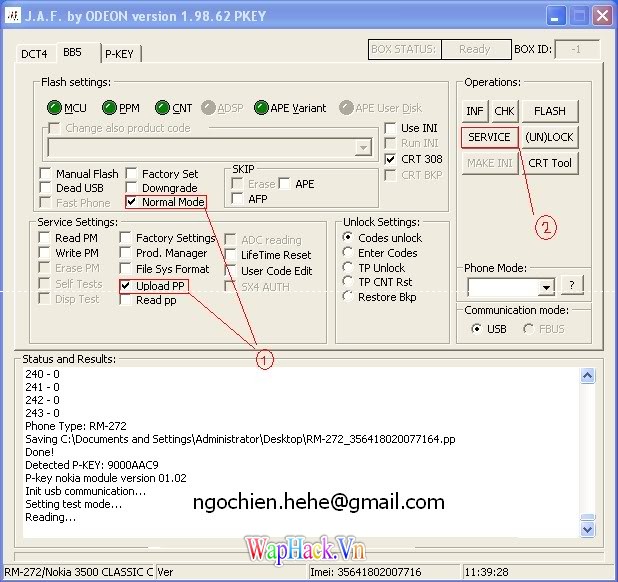618x582 pixels.
Task: Select the Codes unlock radio button
Action: pos(348,237)
